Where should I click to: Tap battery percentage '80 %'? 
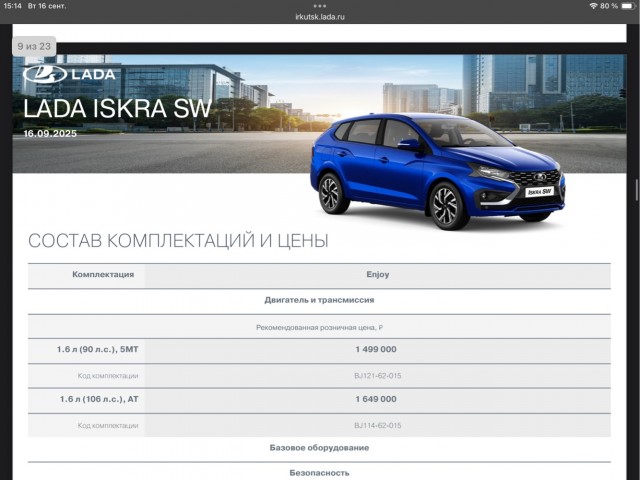609,6
